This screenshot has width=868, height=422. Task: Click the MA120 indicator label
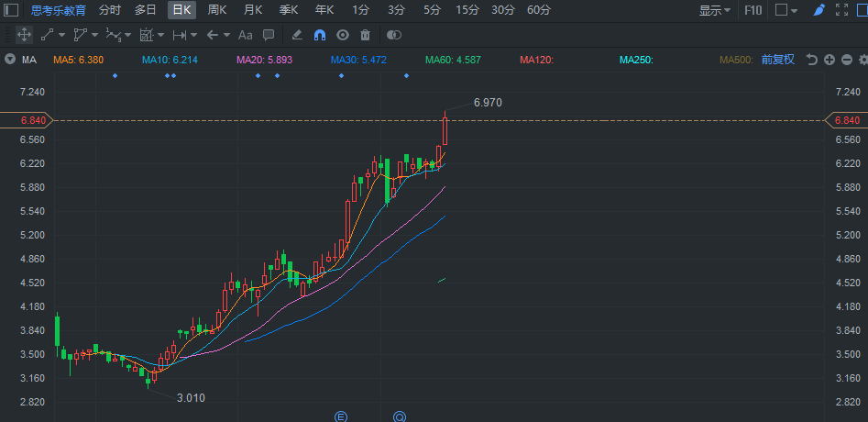536,60
